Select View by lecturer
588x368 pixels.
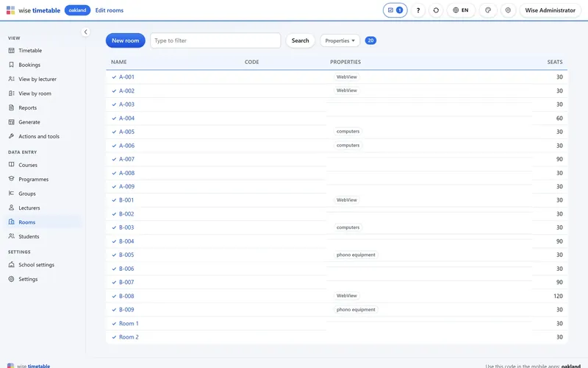coord(37,79)
